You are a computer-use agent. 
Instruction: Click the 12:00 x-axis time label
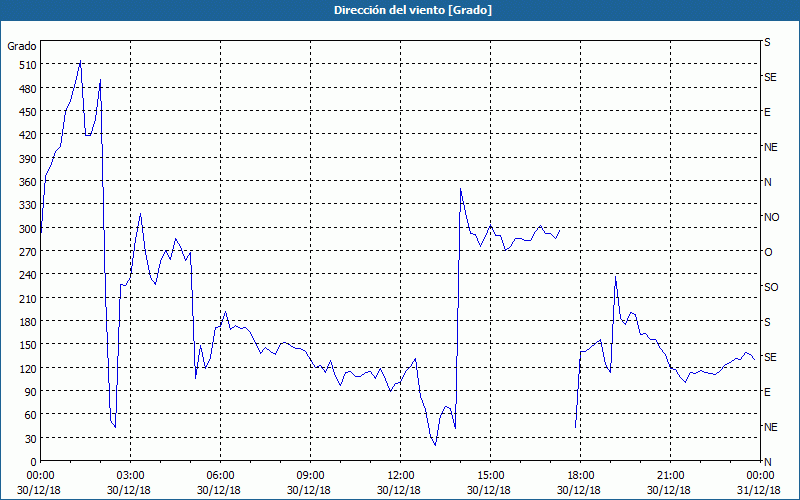400,476
